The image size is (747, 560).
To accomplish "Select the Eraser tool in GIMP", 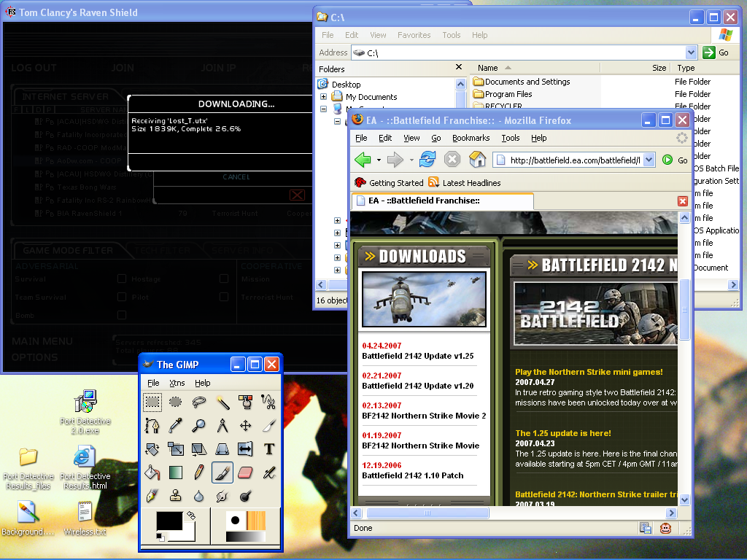I will 245,472.
